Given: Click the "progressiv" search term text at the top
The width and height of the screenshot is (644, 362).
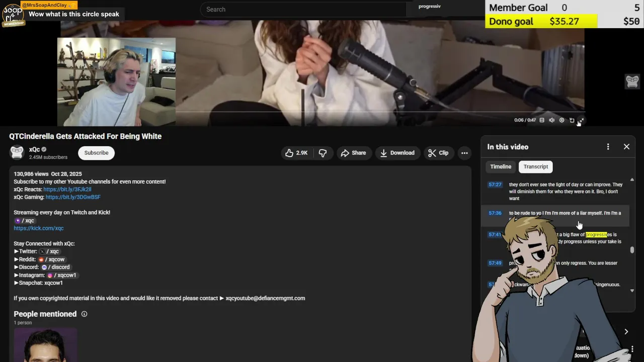Looking at the screenshot, I should (x=430, y=7).
